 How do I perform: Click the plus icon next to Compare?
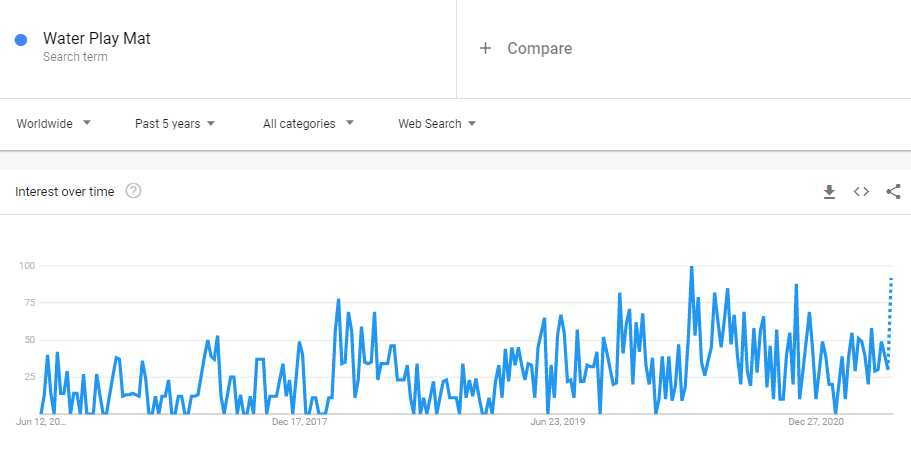pyautogui.click(x=485, y=48)
